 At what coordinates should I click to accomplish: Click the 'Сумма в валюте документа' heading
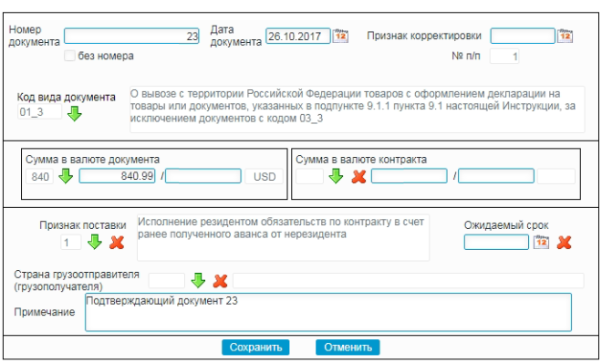pyautogui.click(x=92, y=160)
